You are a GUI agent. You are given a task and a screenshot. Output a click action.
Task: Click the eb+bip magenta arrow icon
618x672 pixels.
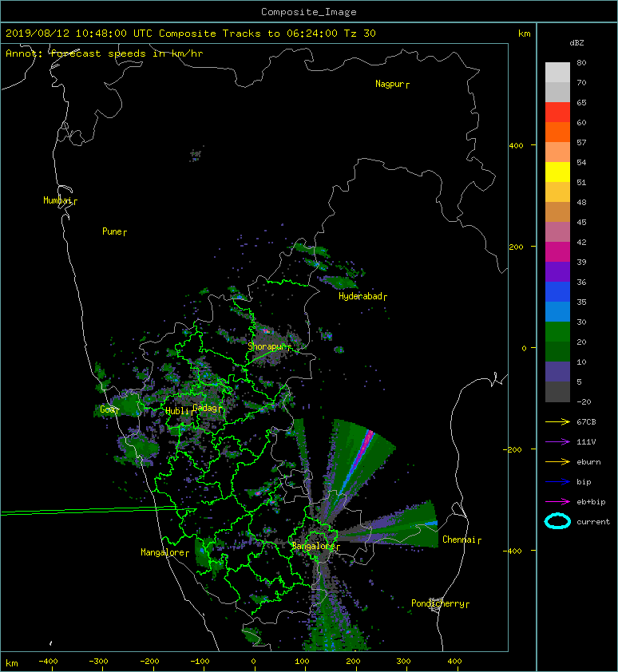point(557,501)
